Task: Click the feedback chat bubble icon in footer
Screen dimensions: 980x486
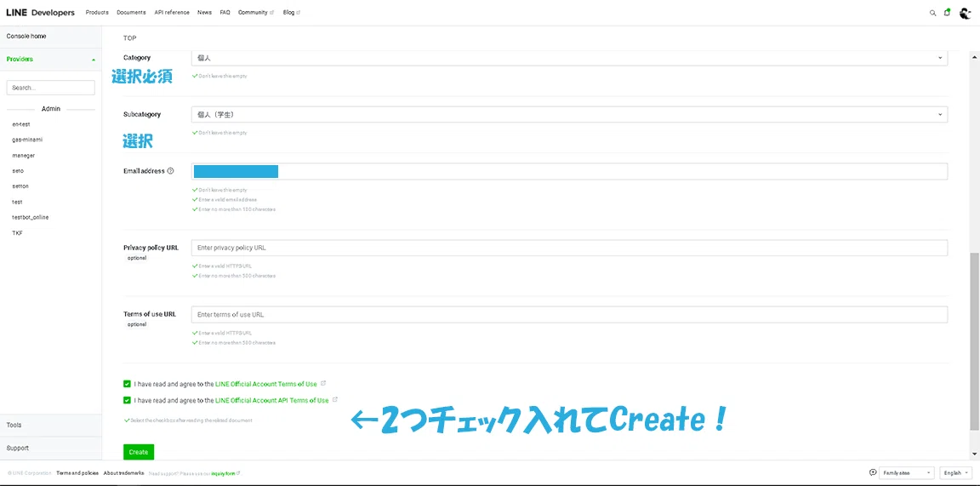Action: point(873,472)
